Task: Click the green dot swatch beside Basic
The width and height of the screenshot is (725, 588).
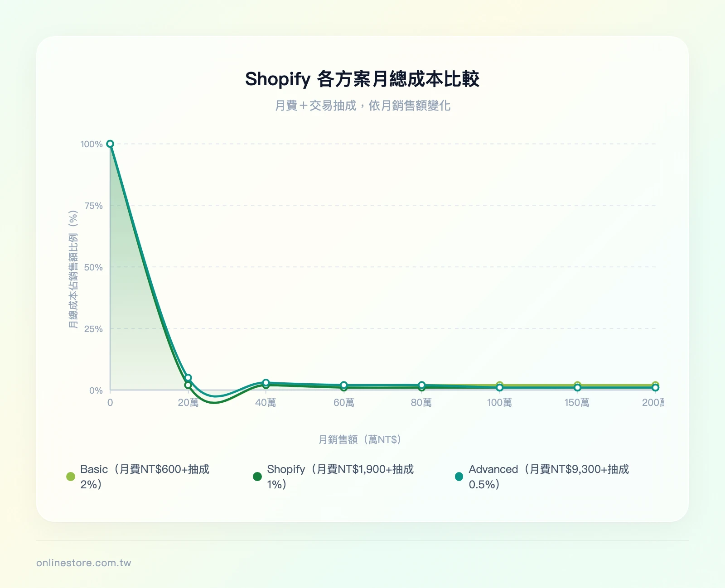Action: pos(70,476)
